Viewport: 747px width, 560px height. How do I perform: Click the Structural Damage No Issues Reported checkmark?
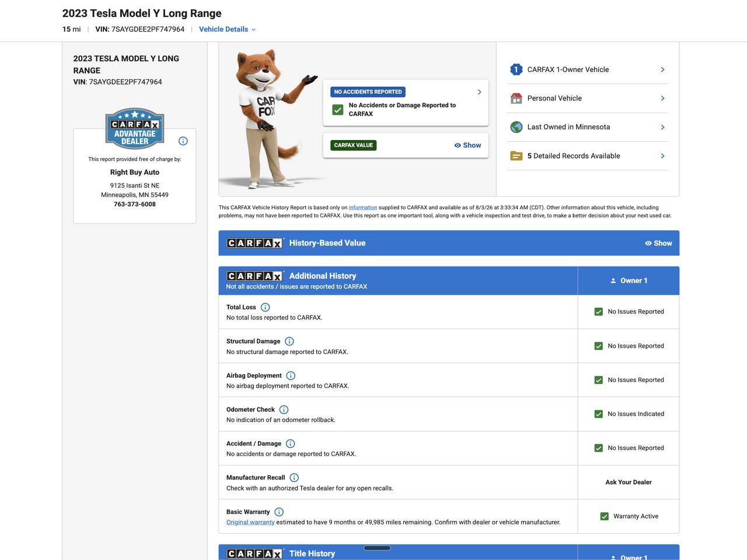(x=598, y=346)
